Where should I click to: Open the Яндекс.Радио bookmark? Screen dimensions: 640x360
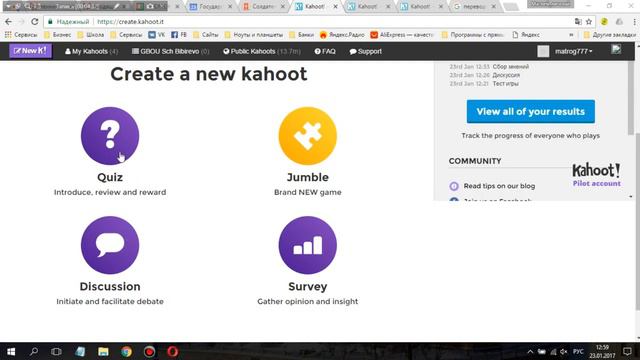(x=342, y=35)
